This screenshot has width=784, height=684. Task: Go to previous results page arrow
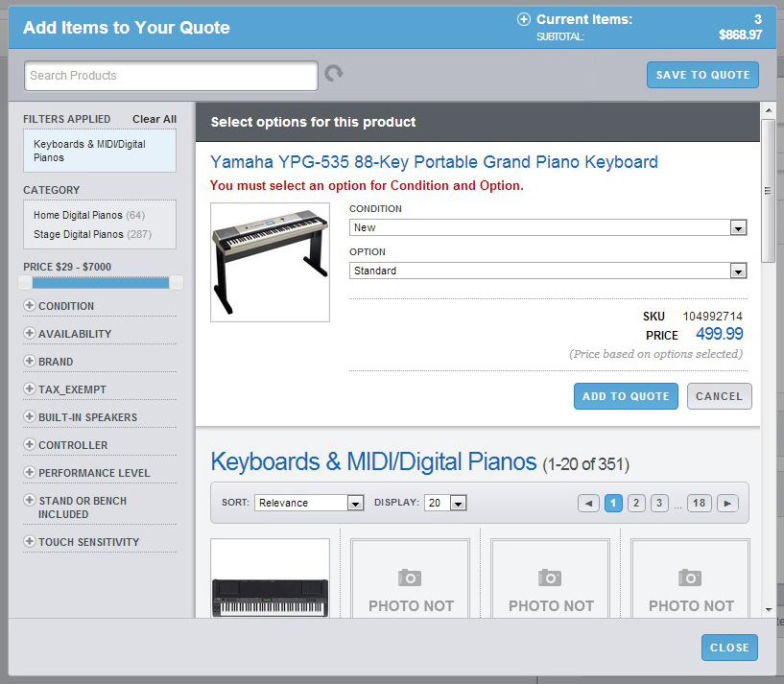click(x=588, y=503)
